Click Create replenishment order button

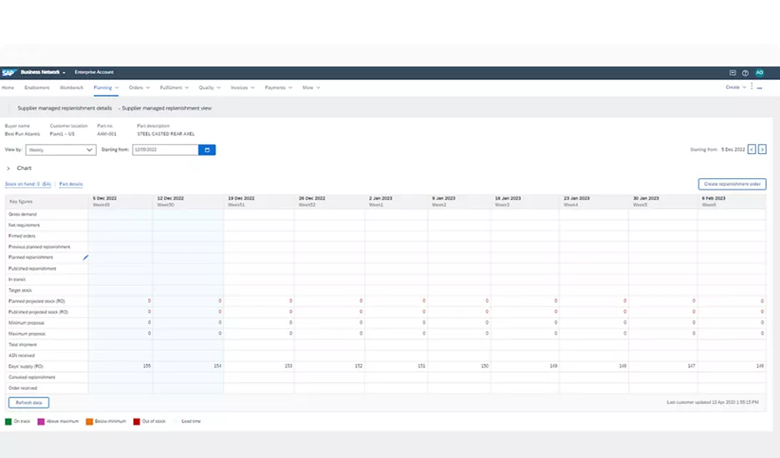pyautogui.click(x=732, y=184)
